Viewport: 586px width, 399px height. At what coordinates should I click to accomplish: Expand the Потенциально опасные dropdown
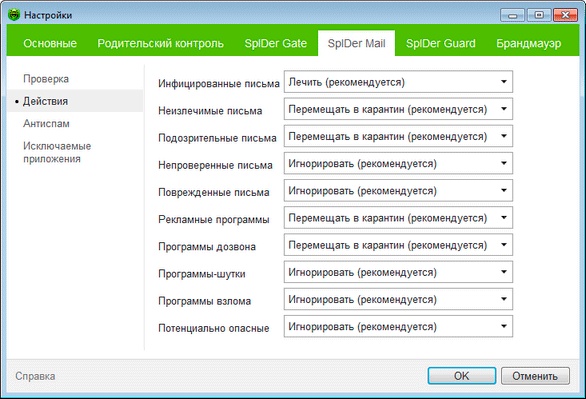(398, 327)
